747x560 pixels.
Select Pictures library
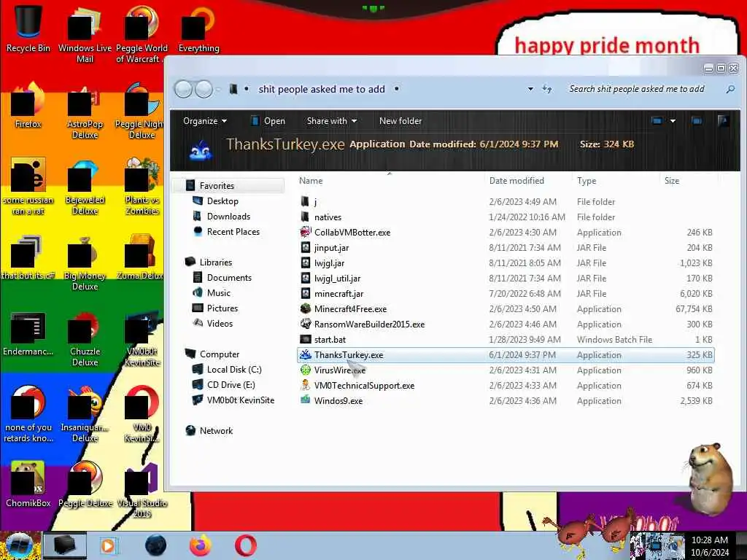click(222, 308)
